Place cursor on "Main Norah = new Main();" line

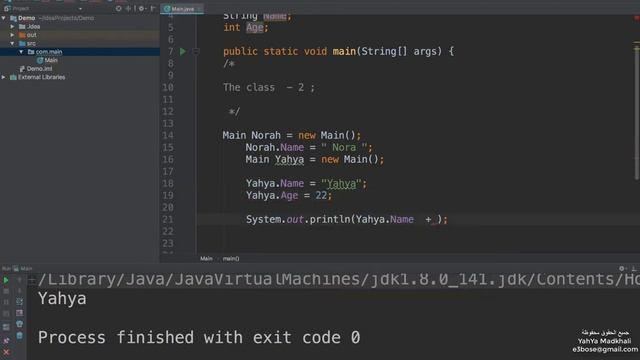click(291, 135)
